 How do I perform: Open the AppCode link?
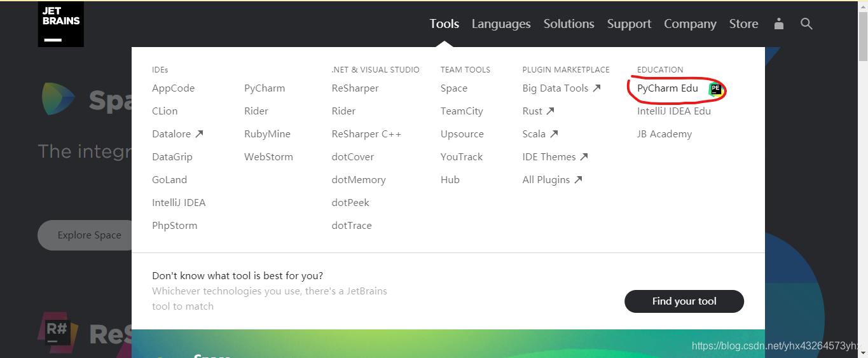173,88
